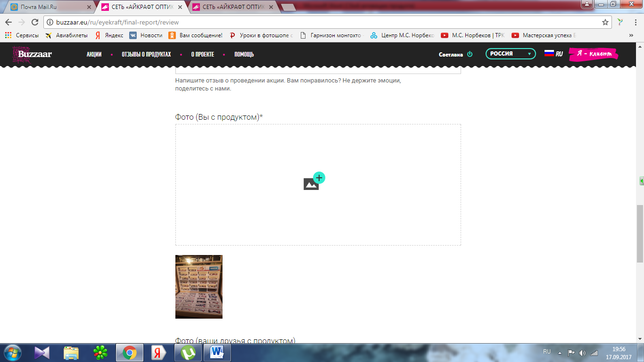Expand the РОССИЯ country dropdown
This screenshot has width=644, height=362.
(511, 54)
